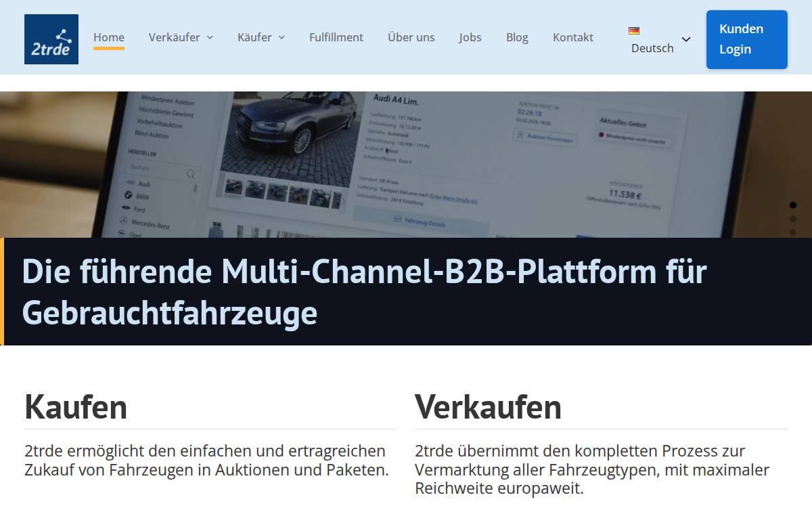Screen dimensions: 812x508
Task: Expand the Verkäufer dropdown chevron
Action: coord(210,37)
